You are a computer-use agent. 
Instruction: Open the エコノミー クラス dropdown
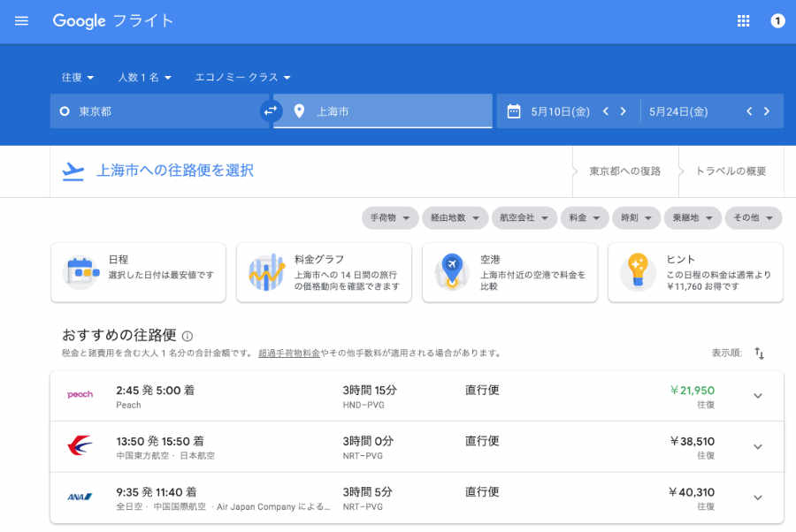(x=242, y=77)
